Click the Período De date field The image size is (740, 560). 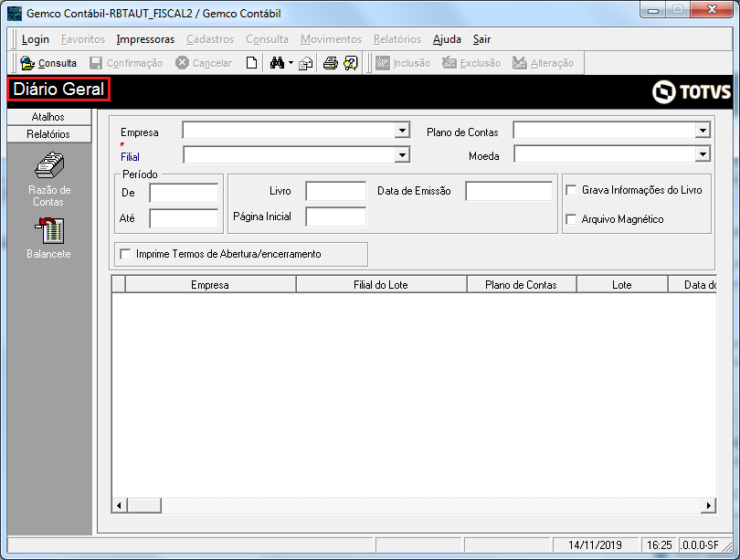[x=184, y=193]
